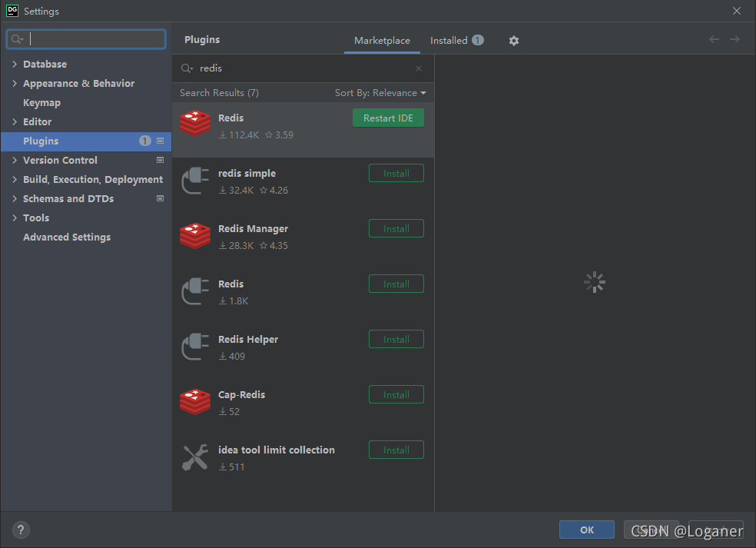Viewport: 756px width, 548px height.
Task: Expand the Database settings section
Action: [13, 64]
